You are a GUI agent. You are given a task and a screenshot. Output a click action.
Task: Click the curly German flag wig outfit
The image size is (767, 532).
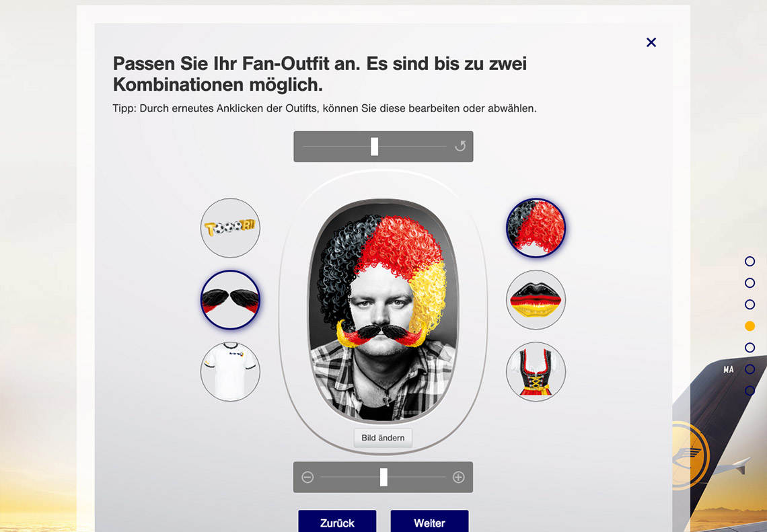(536, 228)
